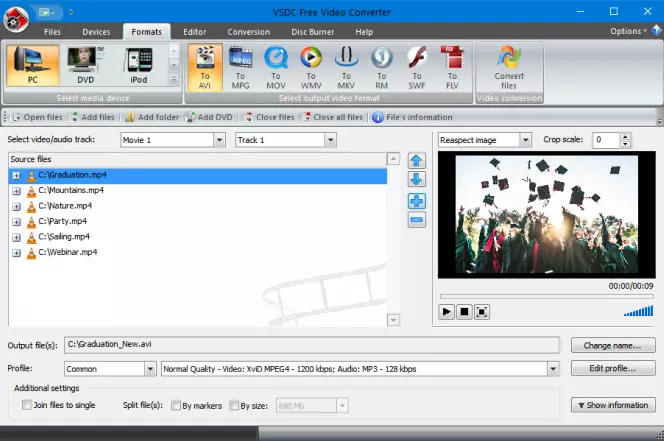Select the iPod media device

click(138, 65)
